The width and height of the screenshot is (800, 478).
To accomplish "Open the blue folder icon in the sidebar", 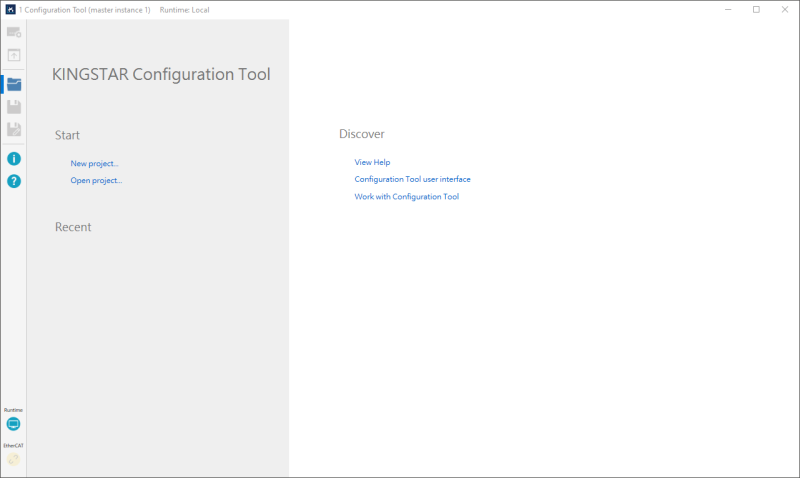I will coord(14,84).
